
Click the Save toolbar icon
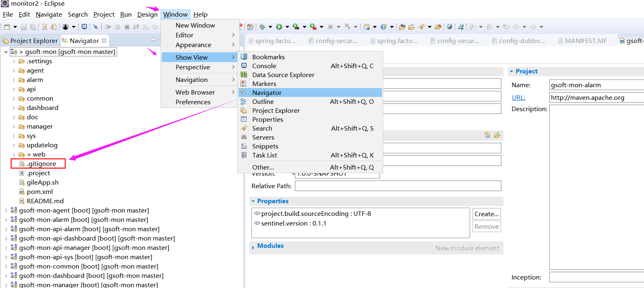tap(24, 27)
